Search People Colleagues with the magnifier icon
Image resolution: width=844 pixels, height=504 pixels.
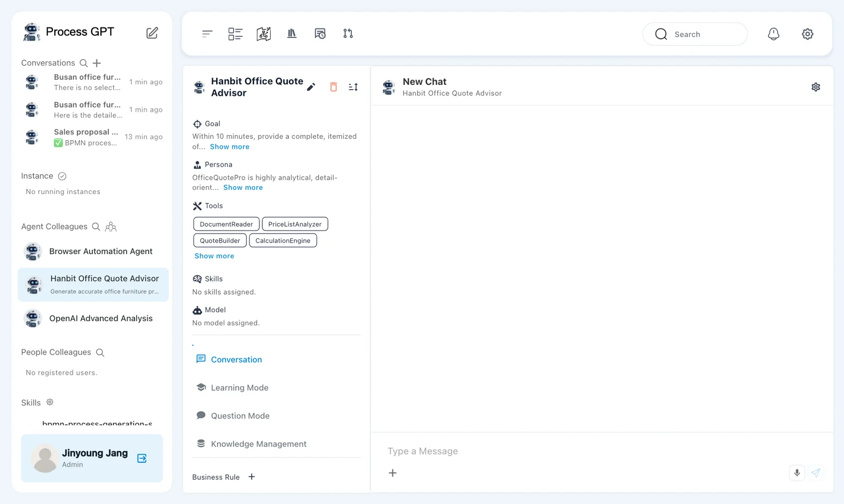pyautogui.click(x=100, y=353)
